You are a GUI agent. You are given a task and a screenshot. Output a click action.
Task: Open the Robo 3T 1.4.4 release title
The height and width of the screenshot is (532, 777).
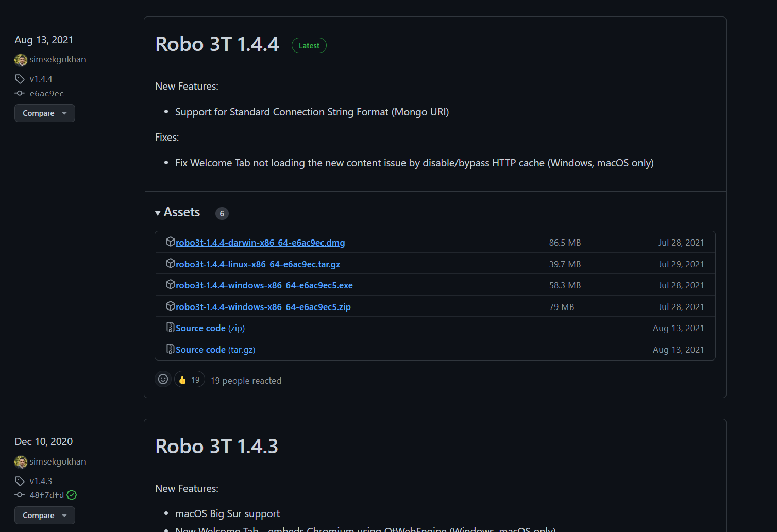[x=217, y=44]
